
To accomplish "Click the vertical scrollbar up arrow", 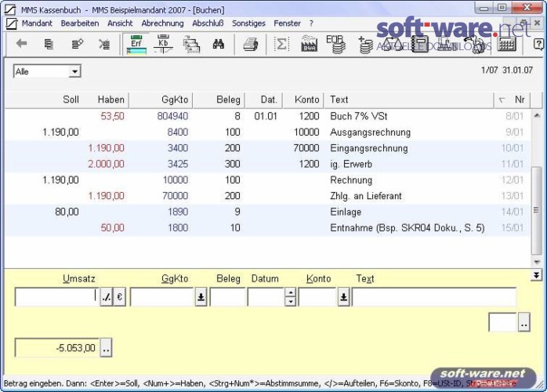I will tap(537, 115).
